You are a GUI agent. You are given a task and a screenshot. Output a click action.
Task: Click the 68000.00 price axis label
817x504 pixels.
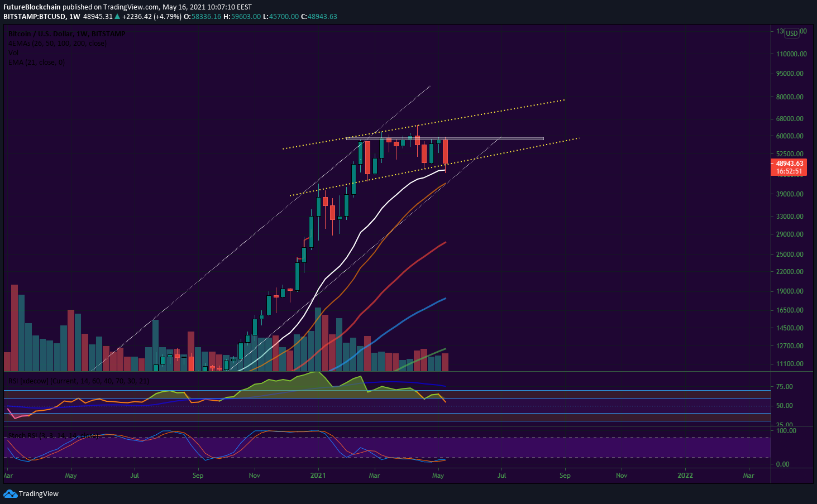[x=790, y=119]
